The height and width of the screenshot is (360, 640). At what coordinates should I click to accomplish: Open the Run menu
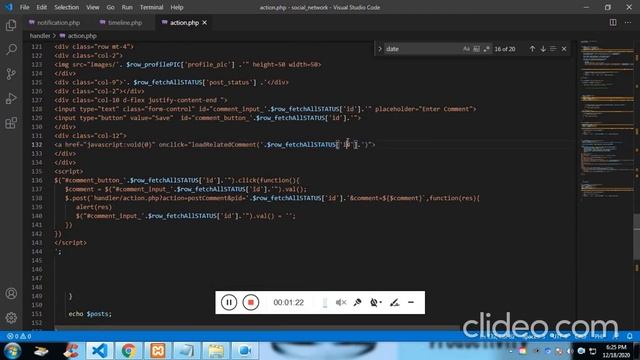coord(127,7)
